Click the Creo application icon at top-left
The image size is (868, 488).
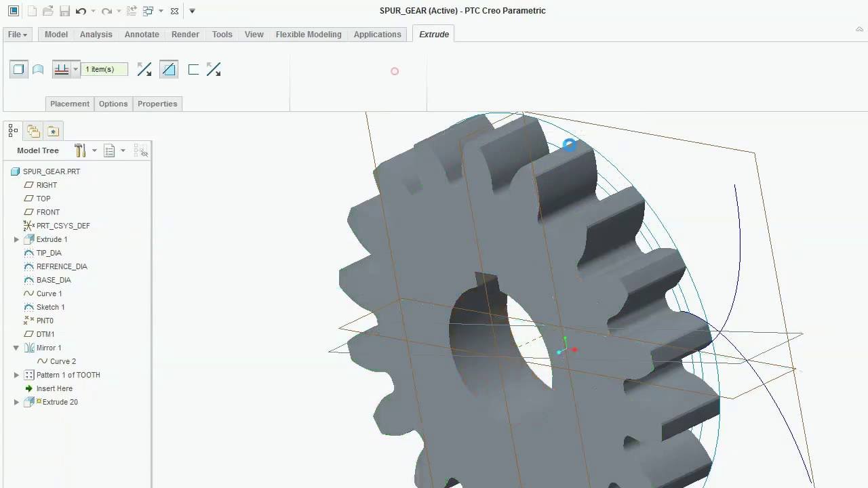pyautogui.click(x=13, y=11)
